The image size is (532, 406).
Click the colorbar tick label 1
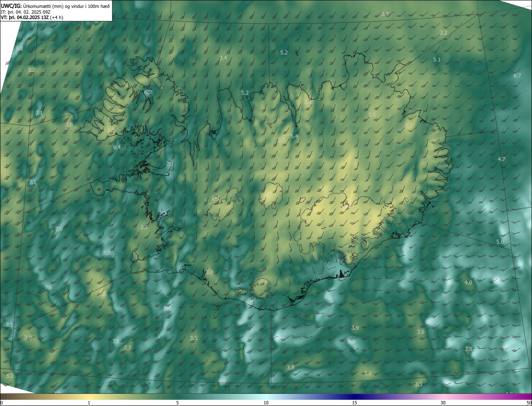pyautogui.click(x=89, y=403)
